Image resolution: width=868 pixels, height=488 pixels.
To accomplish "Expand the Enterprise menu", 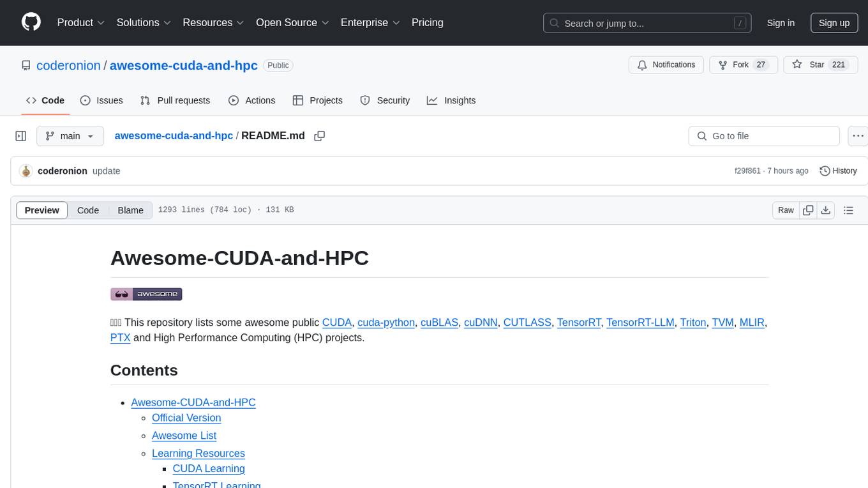I will 370,22.
